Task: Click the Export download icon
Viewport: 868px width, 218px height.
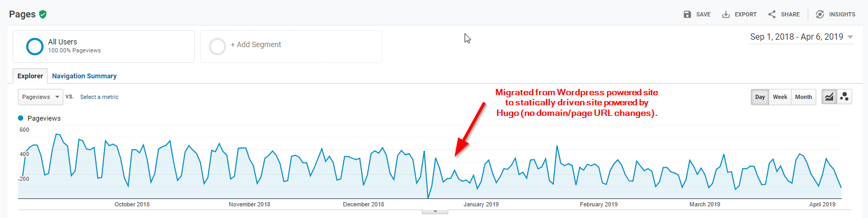Action: 726,14
